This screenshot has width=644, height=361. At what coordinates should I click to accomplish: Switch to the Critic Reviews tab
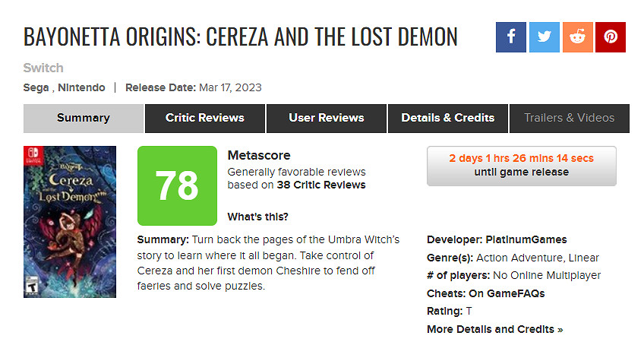tap(205, 118)
